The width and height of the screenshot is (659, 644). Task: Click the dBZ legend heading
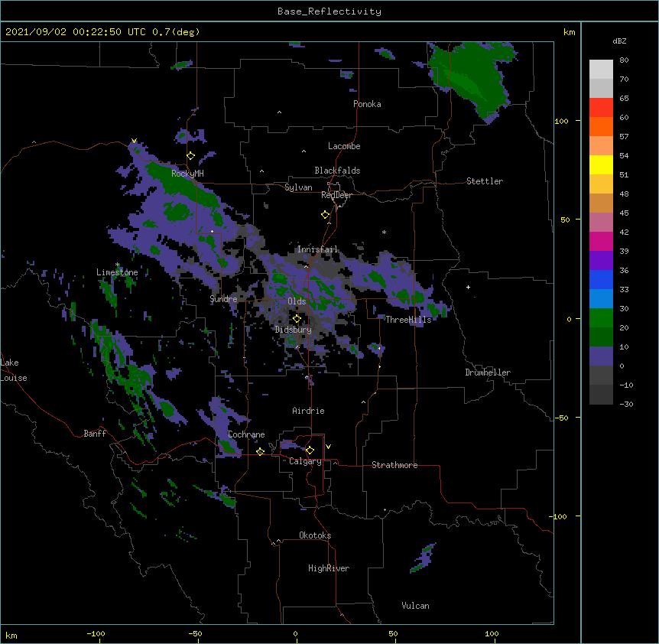619,41
